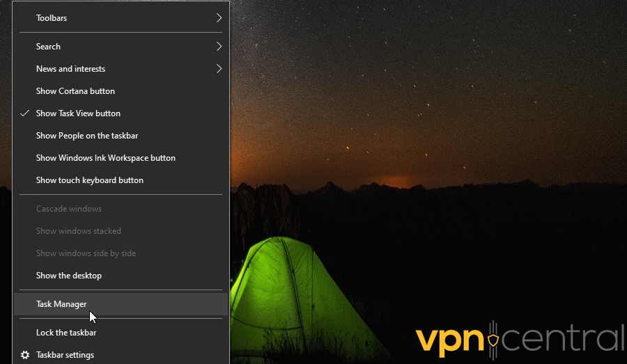627x364 pixels.
Task: Choose the Toolbars menu entry
Action: (x=121, y=18)
